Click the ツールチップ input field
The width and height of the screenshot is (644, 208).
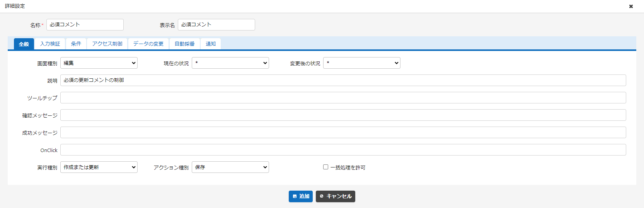pyautogui.click(x=343, y=98)
